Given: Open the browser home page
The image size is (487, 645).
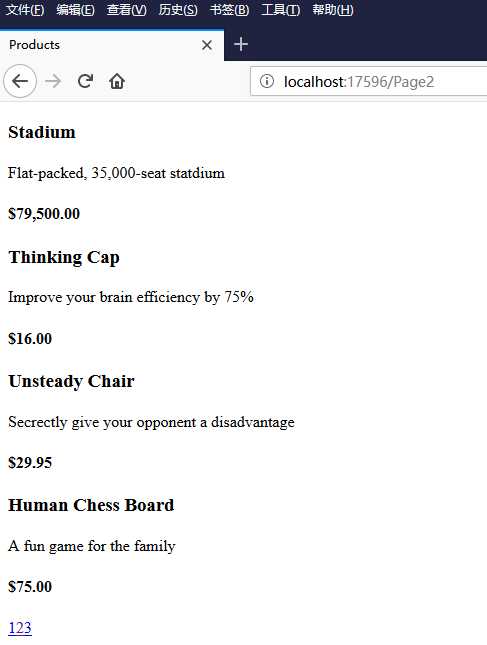Looking at the screenshot, I should 117,81.
